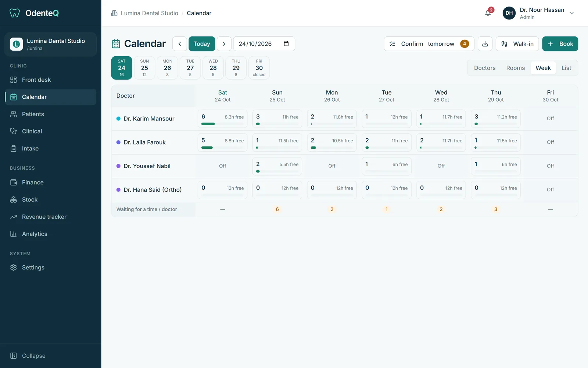Open the date picker calendar icon

[x=286, y=44]
